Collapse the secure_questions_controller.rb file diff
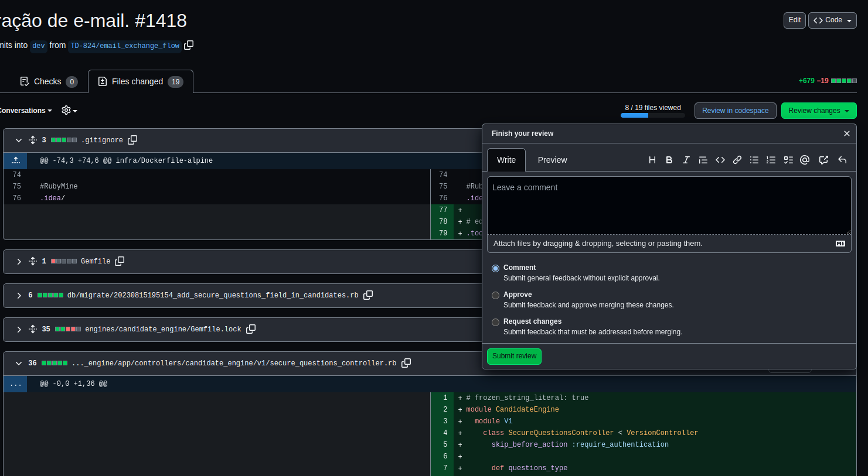This screenshot has width=868, height=476. point(19,363)
